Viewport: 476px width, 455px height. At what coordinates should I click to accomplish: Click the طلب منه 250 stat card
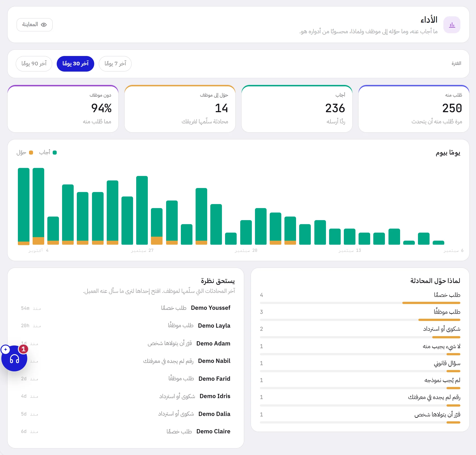pyautogui.click(x=414, y=109)
